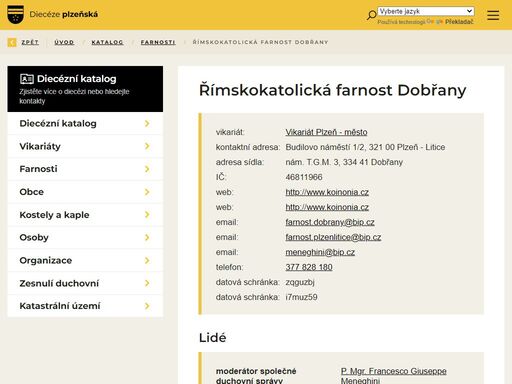
Task: Open Obce sidebar menu item
Action: tap(85, 192)
